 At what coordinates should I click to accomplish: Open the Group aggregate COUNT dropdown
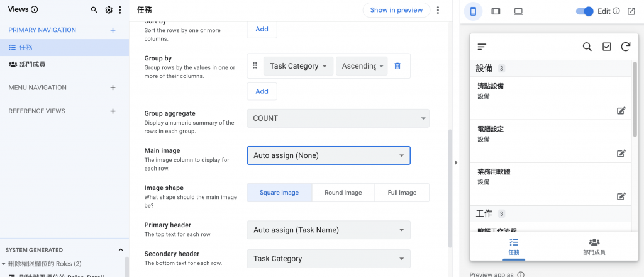(338, 118)
